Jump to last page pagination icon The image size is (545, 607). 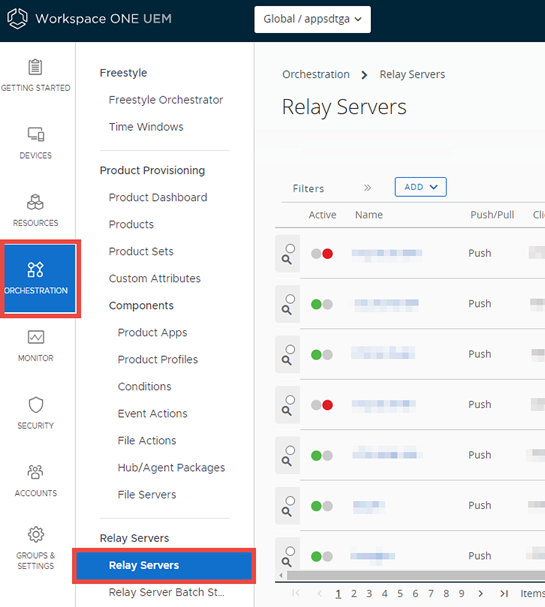(504, 593)
